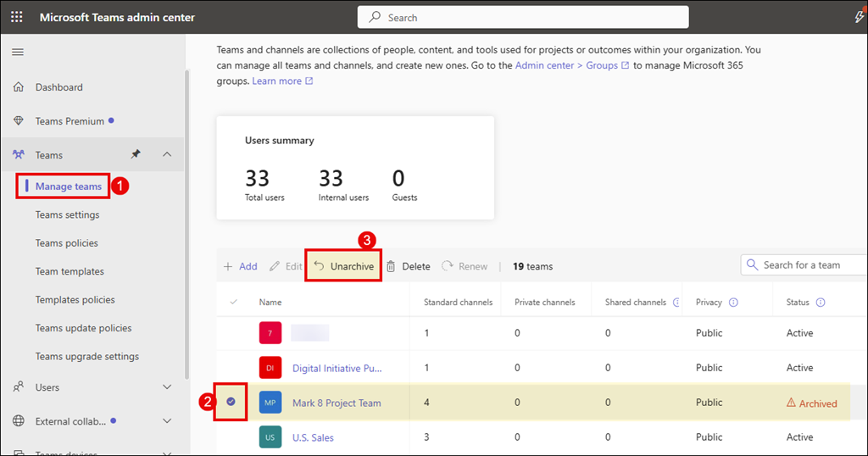This screenshot has height=456, width=868.
Task: Click the 0 Guests figure
Action: (398, 178)
